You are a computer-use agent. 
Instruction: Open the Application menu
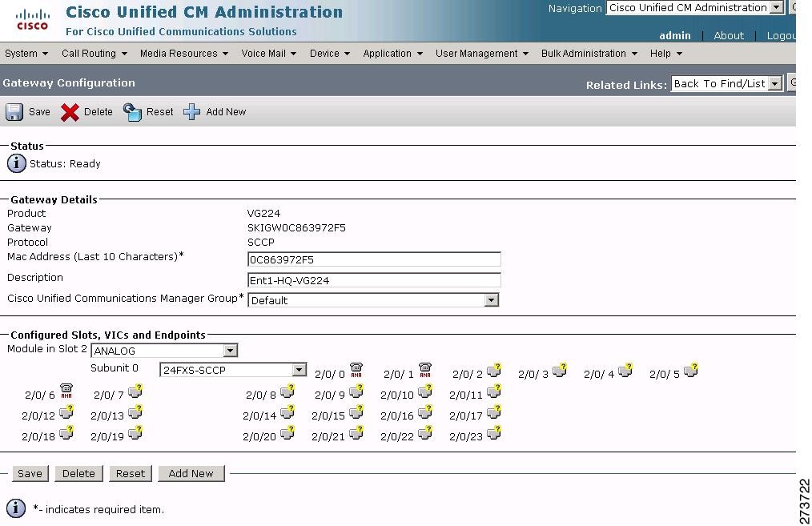click(392, 54)
